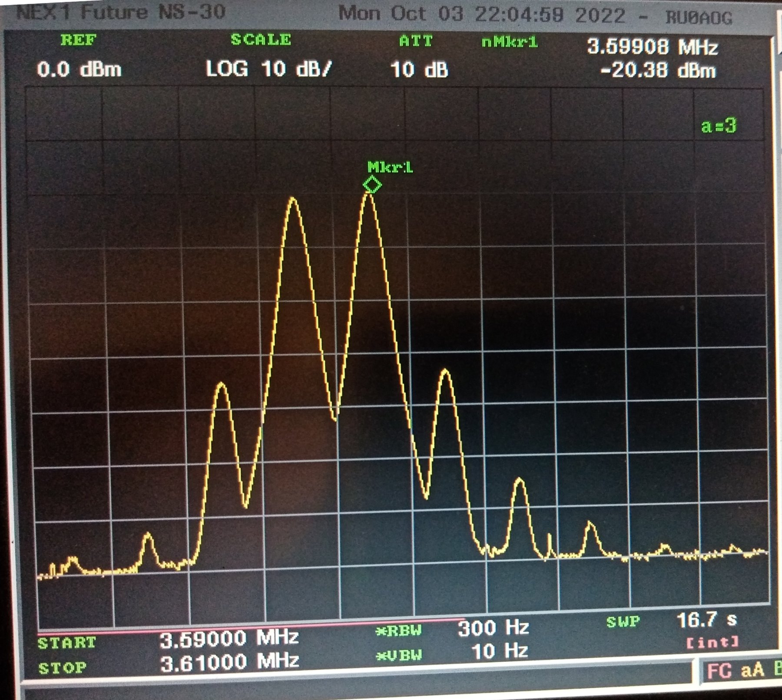782x700 pixels.
Task: Select the 300 Hz resolution bandwidth value
Action: tap(493, 628)
